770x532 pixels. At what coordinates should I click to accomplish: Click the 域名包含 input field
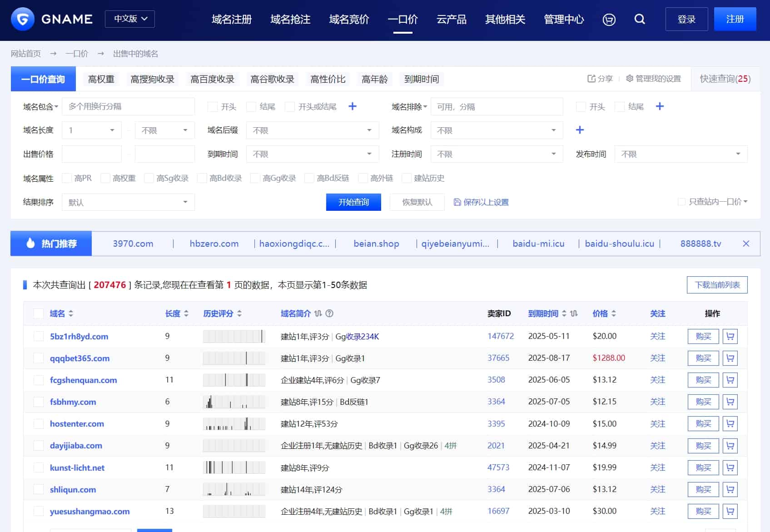(x=128, y=106)
